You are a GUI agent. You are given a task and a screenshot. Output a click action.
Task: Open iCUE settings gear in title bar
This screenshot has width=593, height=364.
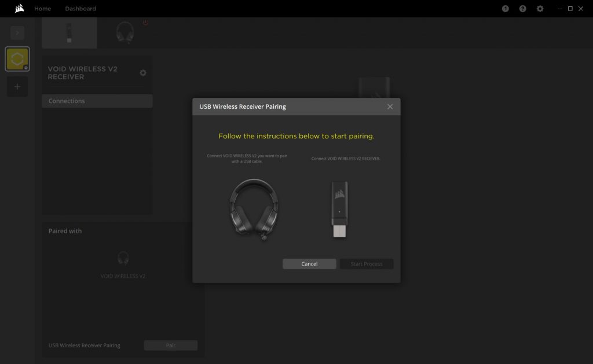coord(540,9)
